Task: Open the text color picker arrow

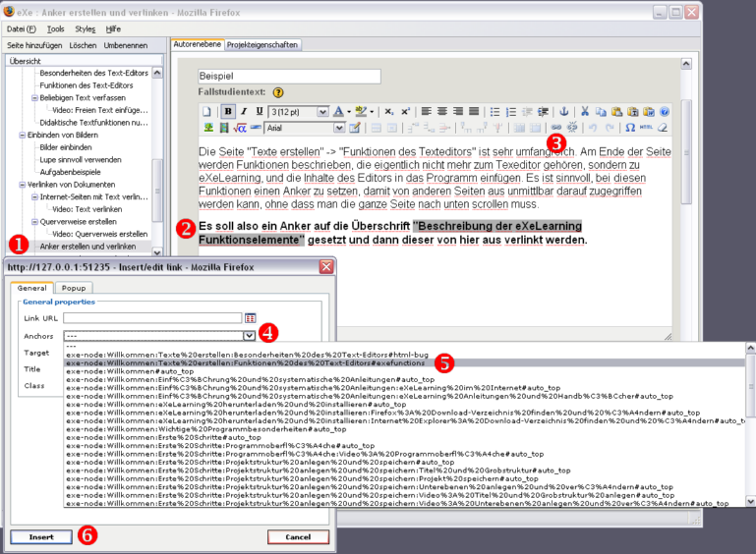Action: pyautogui.click(x=349, y=112)
